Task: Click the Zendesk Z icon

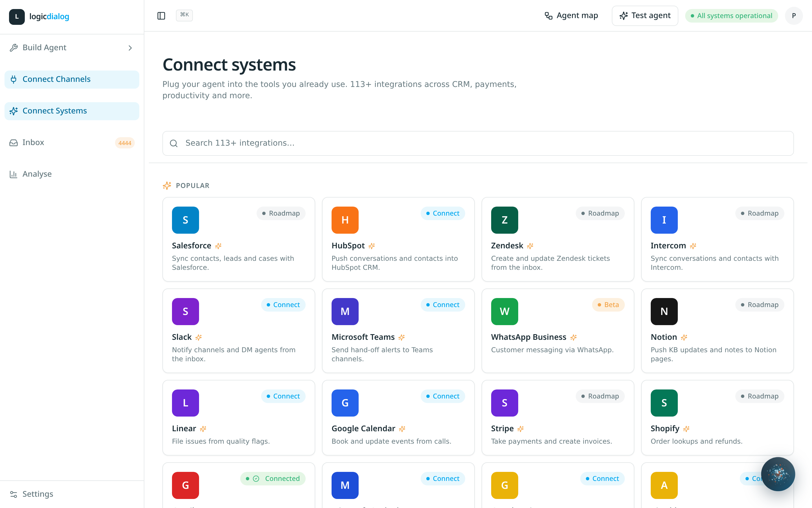Action: tap(504, 220)
